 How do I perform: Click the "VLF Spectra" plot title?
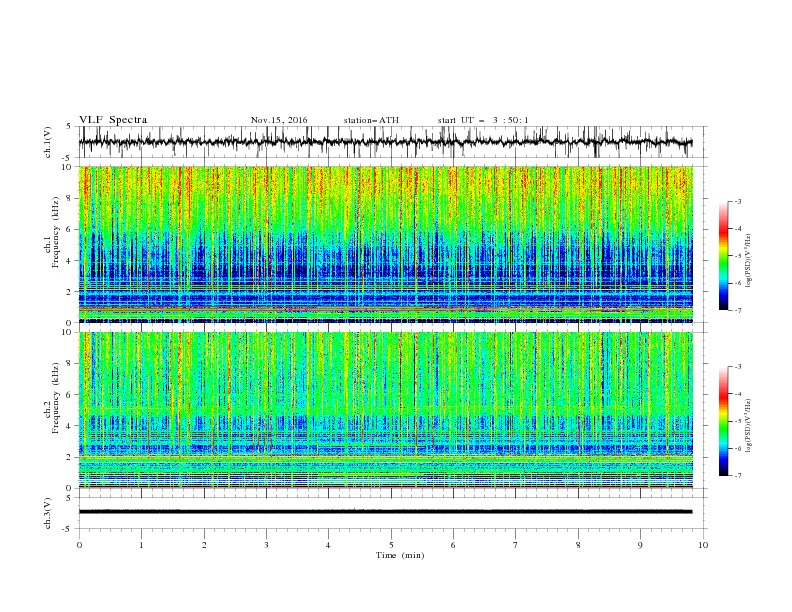pos(113,120)
